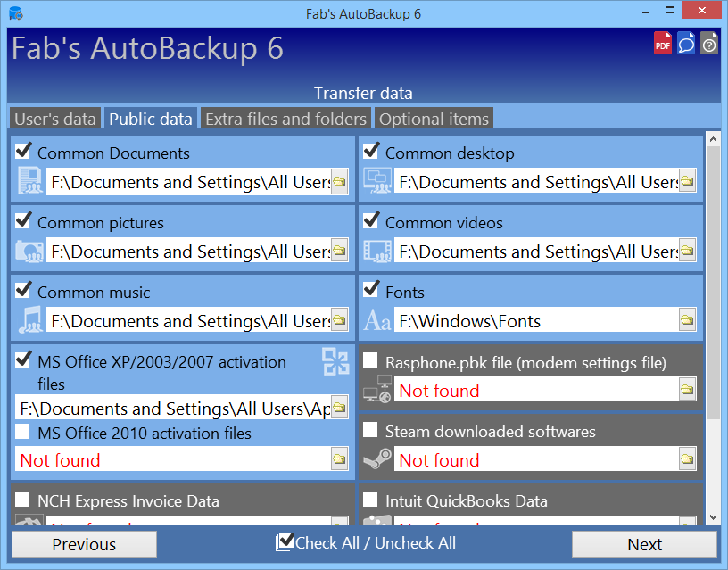728x570 pixels.
Task: Check NCH Express Invoice Data checkbox
Action: [22, 500]
